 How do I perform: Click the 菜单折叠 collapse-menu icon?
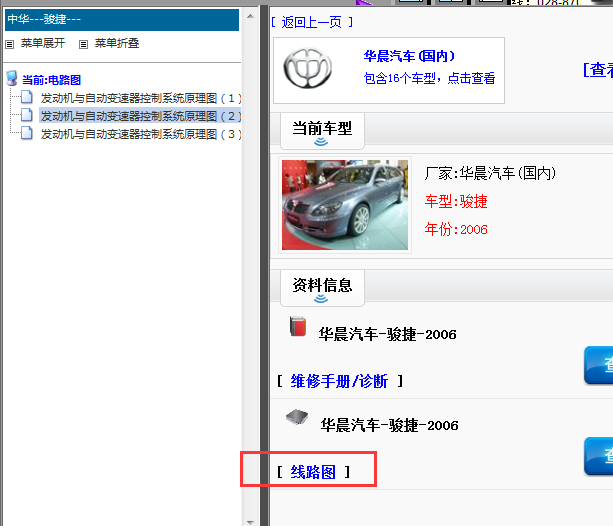[83, 44]
